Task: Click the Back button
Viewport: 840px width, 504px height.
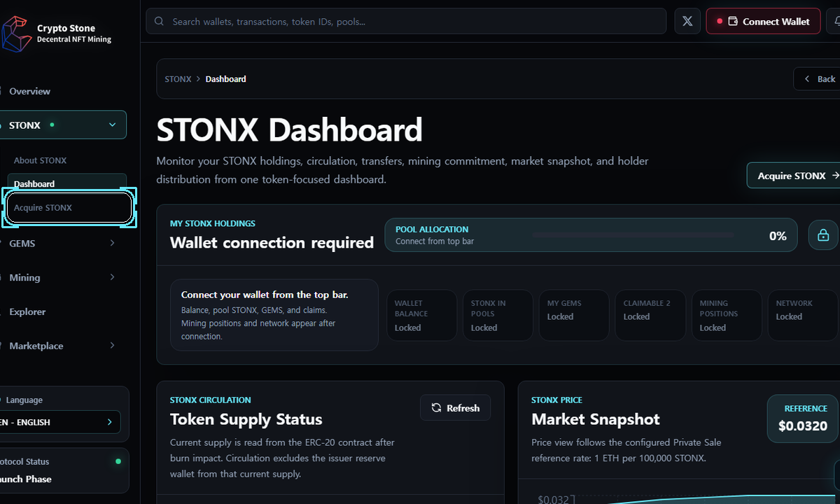Action: (x=818, y=79)
